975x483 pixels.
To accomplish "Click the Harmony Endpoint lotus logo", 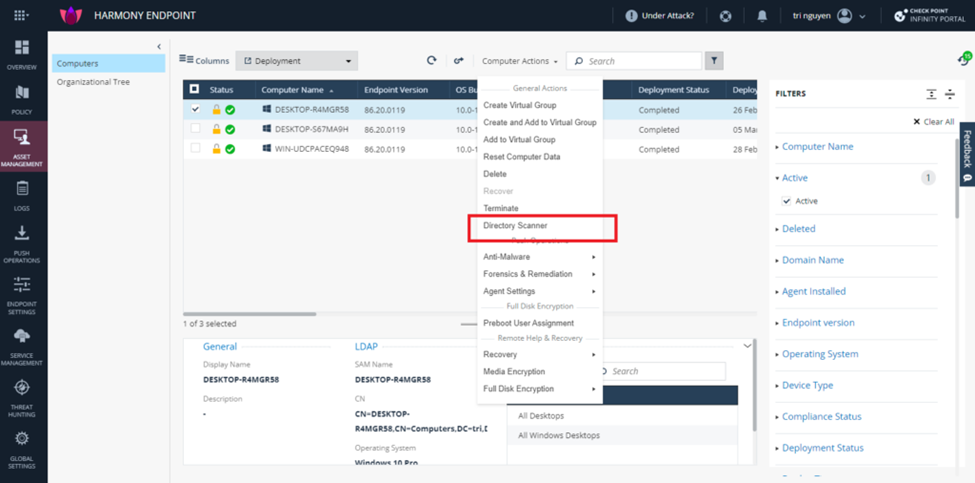I will point(71,16).
